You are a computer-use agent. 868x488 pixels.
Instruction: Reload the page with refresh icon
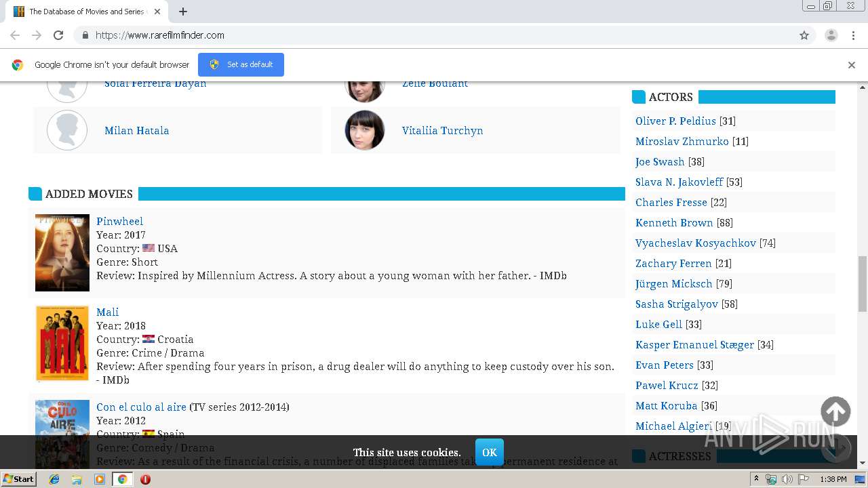58,35
